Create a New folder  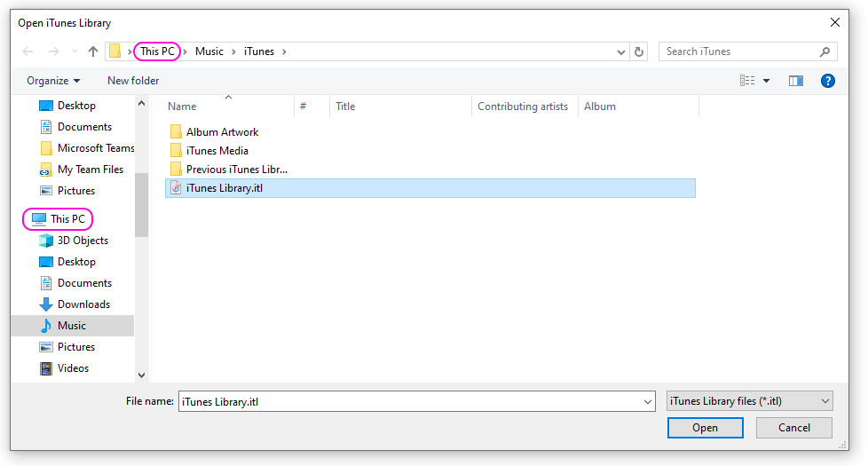click(133, 81)
